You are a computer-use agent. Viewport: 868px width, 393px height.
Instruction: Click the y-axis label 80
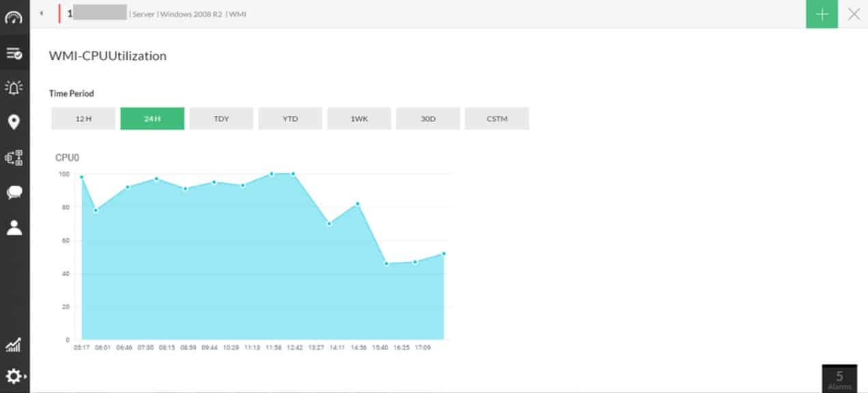coord(66,207)
